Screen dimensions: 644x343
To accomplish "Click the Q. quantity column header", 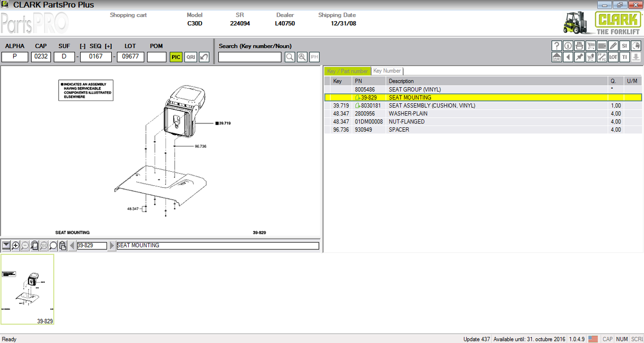I will point(616,81).
